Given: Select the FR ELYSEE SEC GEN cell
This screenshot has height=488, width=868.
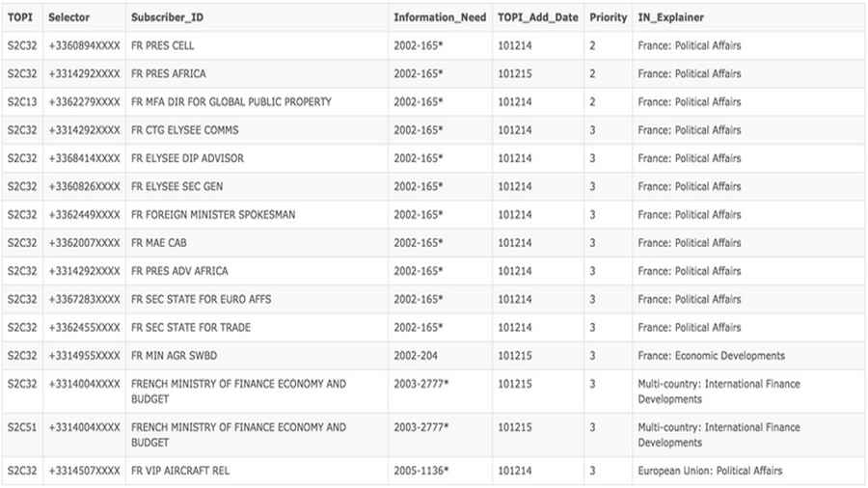Looking at the screenshot, I should click(x=176, y=186).
